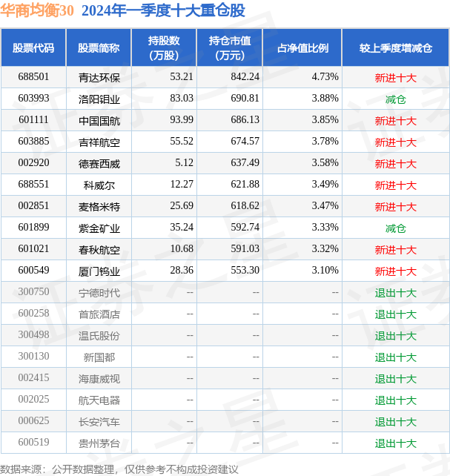Select stock code 601899
Viewport: 450px width, 476px height.
(33, 228)
